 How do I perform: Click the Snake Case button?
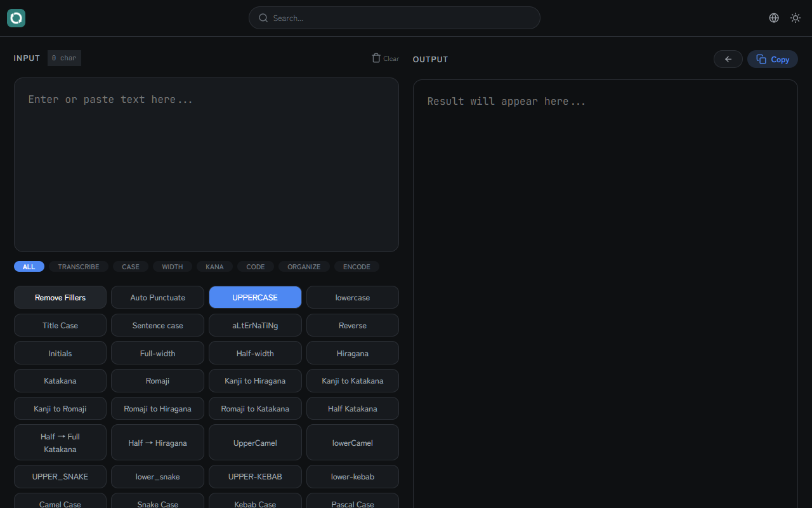click(157, 501)
